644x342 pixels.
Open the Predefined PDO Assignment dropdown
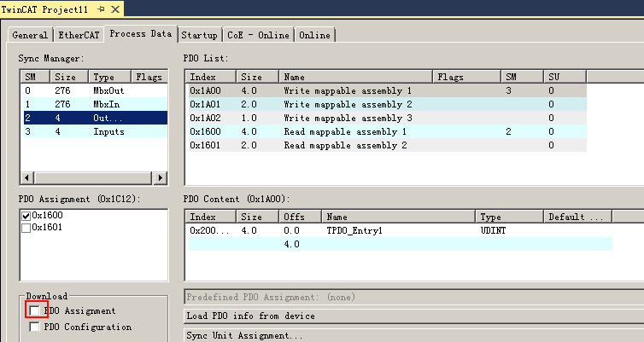tap(413, 298)
